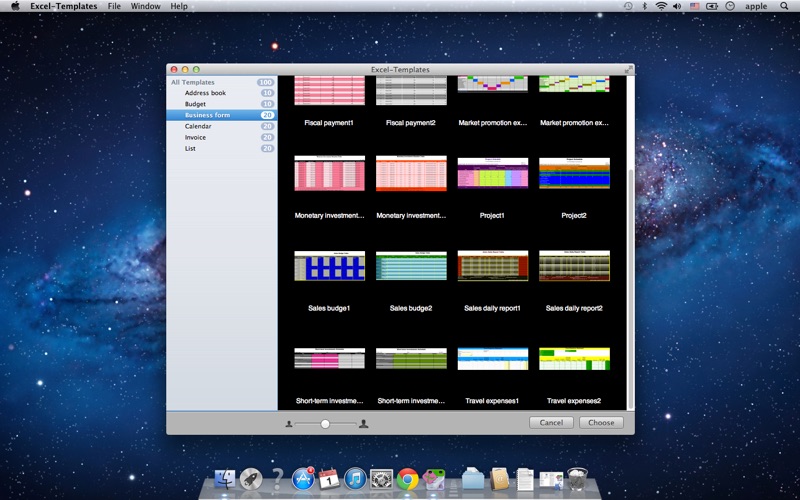800x500 pixels.
Task: Click the Choose button
Action: pos(601,422)
